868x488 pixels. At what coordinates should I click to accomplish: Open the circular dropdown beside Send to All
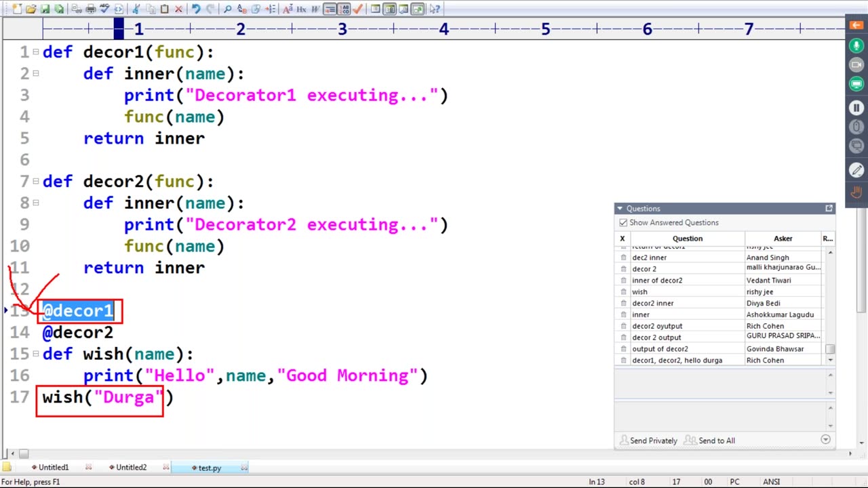(825, 440)
